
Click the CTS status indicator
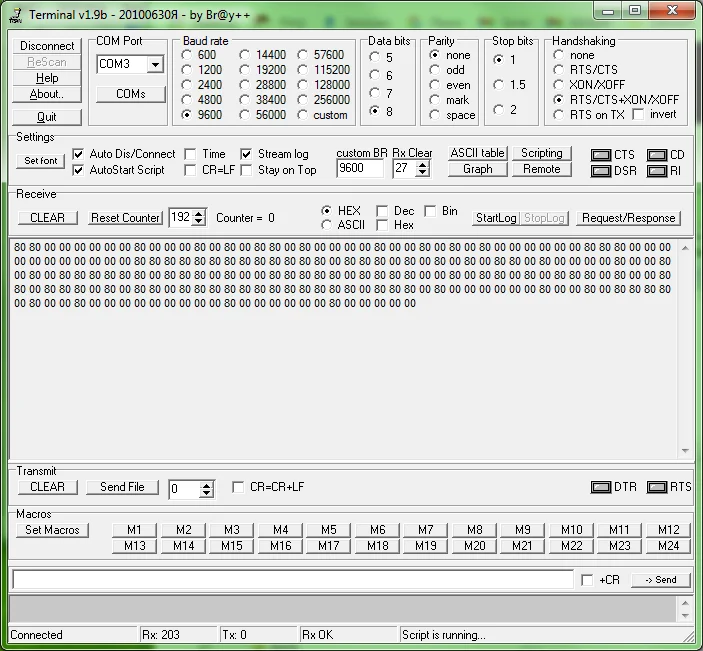click(x=601, y=155)
